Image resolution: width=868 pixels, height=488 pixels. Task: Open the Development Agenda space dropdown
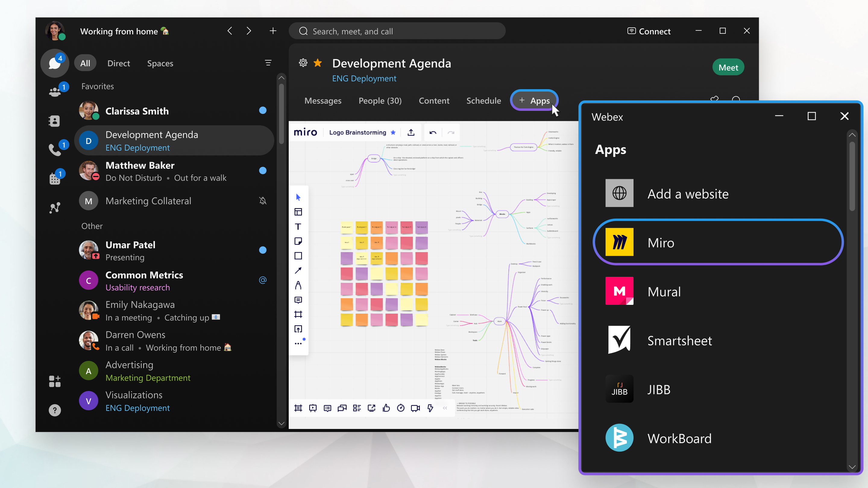pyautogui.click(x=391, y=63)
